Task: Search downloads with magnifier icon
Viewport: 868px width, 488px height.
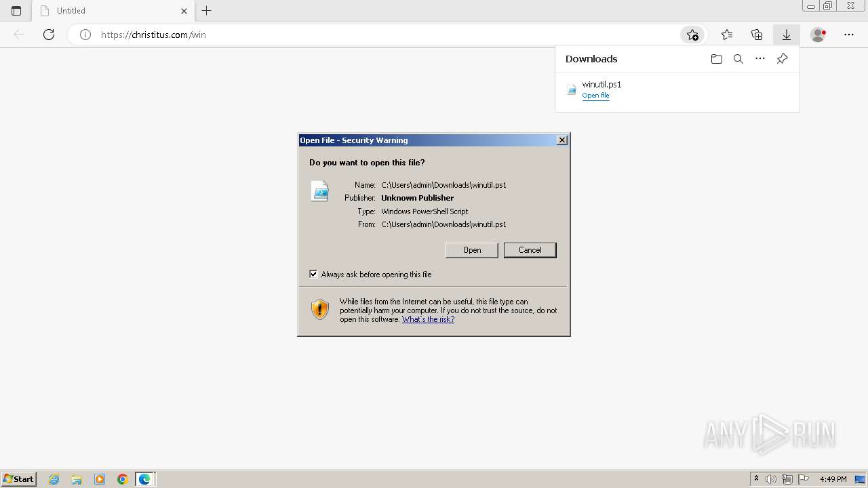Action: (x=738, y=59)
